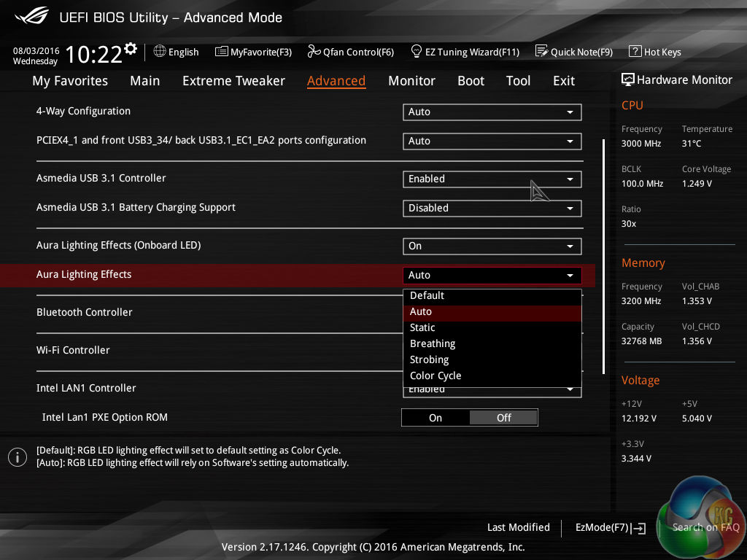Expand Asmedia USB 3.1 Controller dropdown
The width and height of the screenshot is (747, 560).
pyautogui.click(x=492, y=179)
